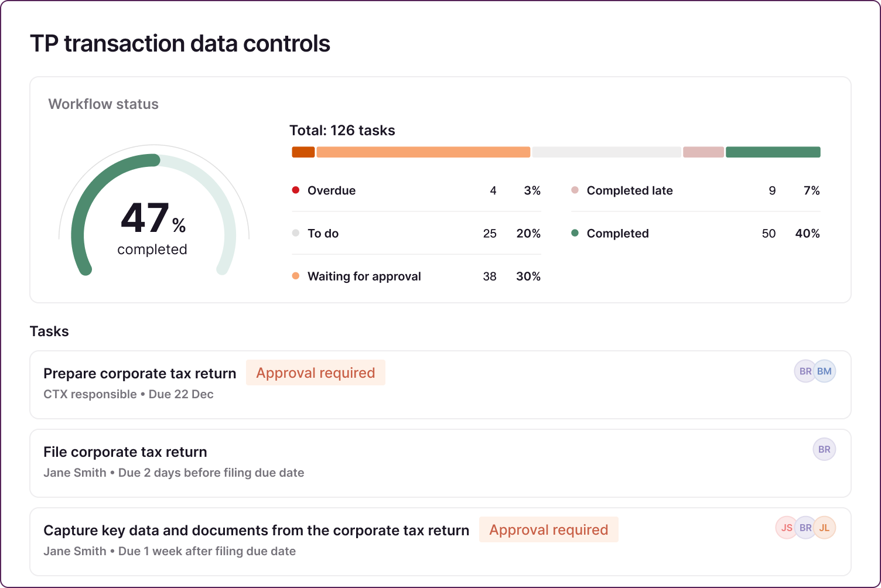Image resolution: width=881 pixels, height=588 pixels.
Task: Toggle the To do legend filter
Action: [323, 233]
